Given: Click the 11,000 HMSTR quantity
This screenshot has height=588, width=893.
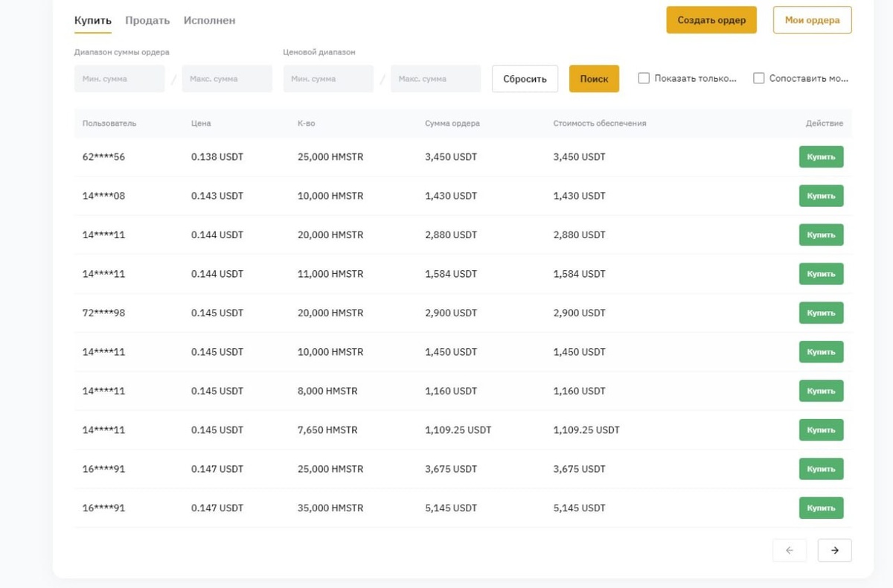Looking at the screenshot, I should (x=330, y=274).
